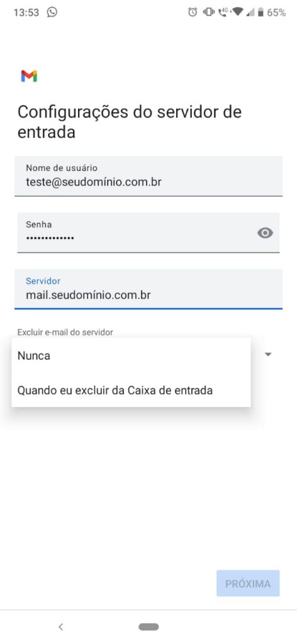This screenshot has width=297, height=644.
Task: Collapse the delete-email dropdown arrow
Action: click(x=268, y=355)
